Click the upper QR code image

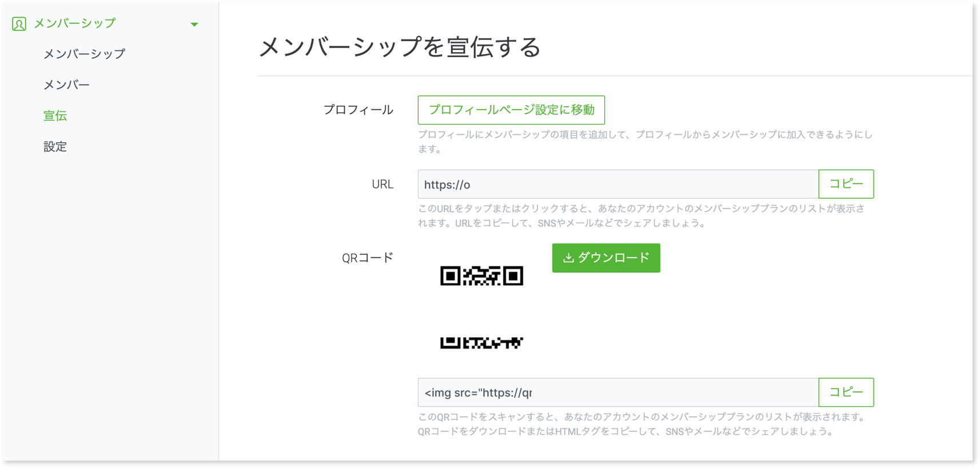pyautogui.click(x=481, y=276)
